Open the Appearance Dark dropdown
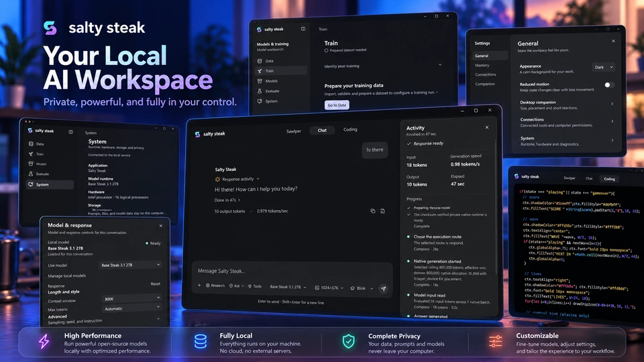 pos(604,67)
